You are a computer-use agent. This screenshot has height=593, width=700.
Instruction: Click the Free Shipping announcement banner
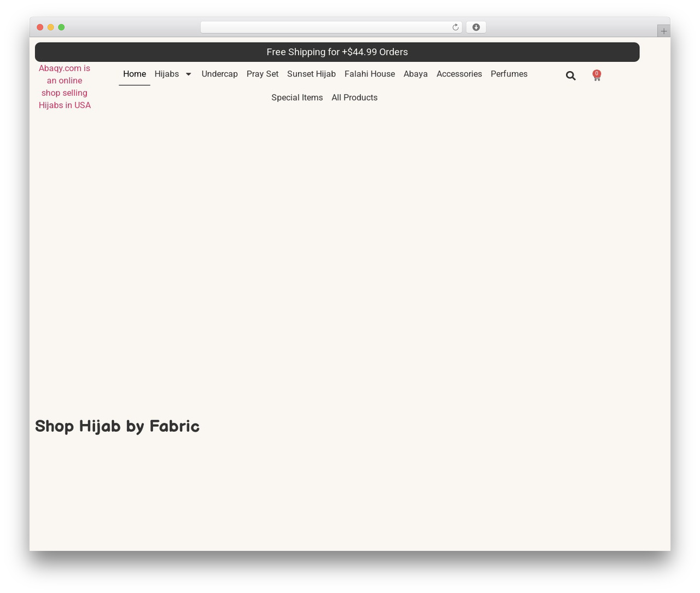coord(337,52)
